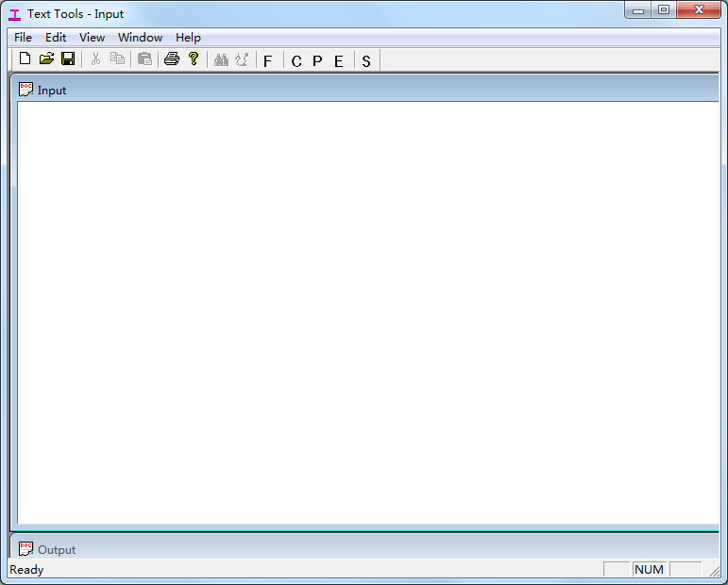Screen dimensions: 728x585
Task: Select the F toolbar button
Action: click(268, 60)
